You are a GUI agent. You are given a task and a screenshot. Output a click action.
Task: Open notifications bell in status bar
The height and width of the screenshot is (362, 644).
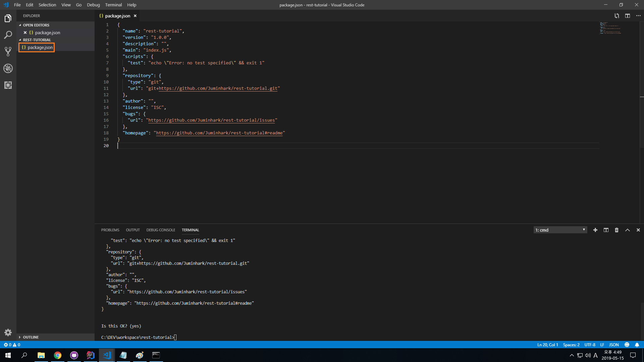(637, 345)
